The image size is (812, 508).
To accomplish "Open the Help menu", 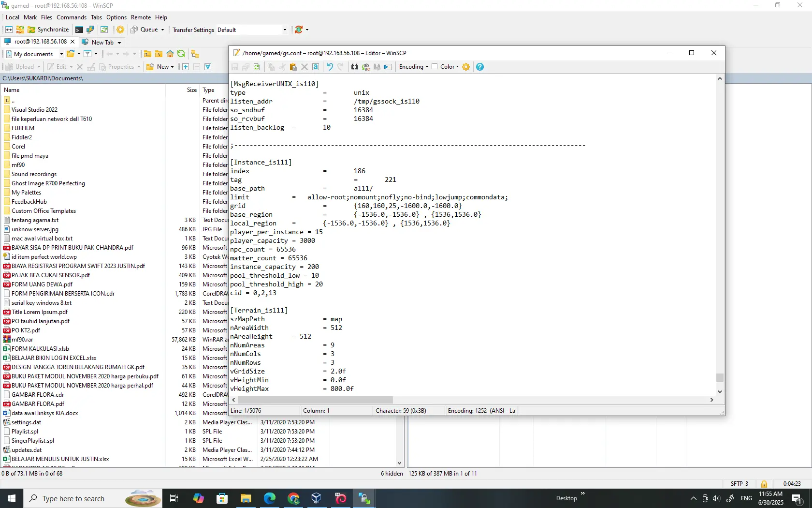I will click(x=161, y=17).
